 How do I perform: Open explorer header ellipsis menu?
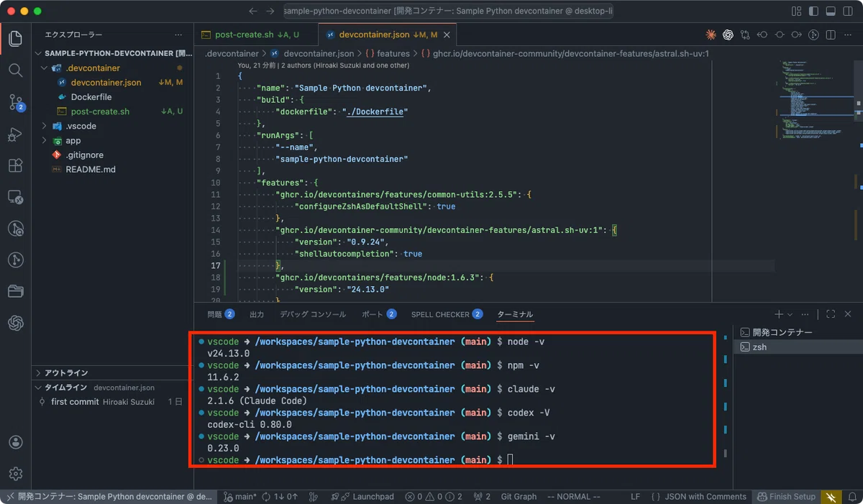tap(178, 35)
